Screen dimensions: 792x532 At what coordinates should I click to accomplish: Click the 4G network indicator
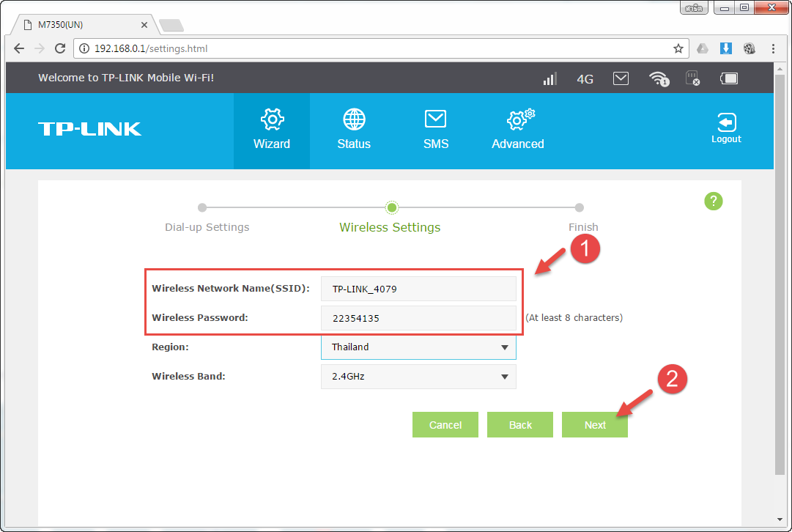pos(585,79)
